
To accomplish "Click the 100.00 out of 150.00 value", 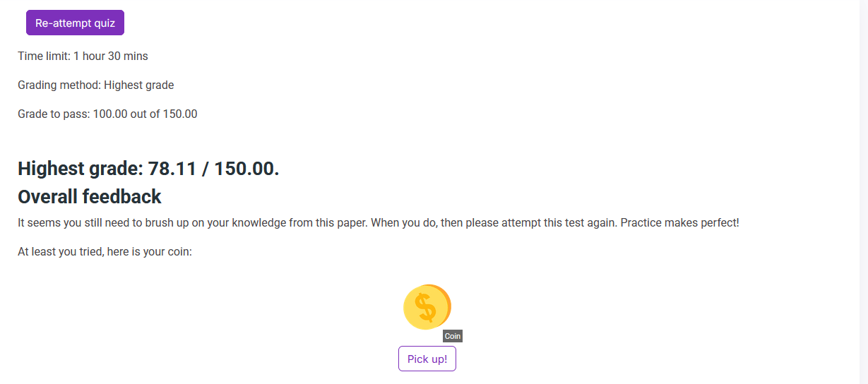I will click(x=145, y=114).
